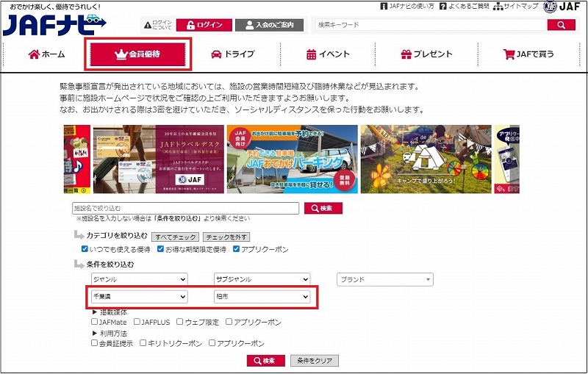Click the 施設名で絞り込む input field
588x374 pixels.
point(186,208)
